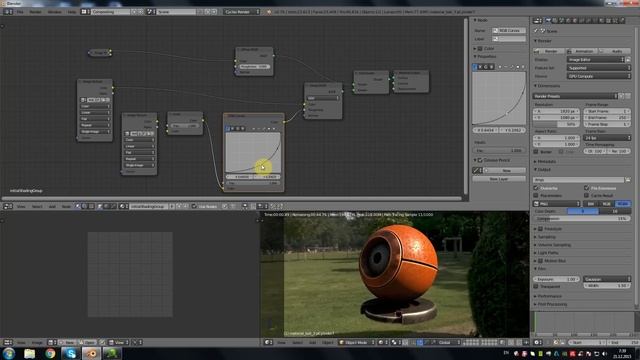Expand the Volume Sampling panel

554,245
